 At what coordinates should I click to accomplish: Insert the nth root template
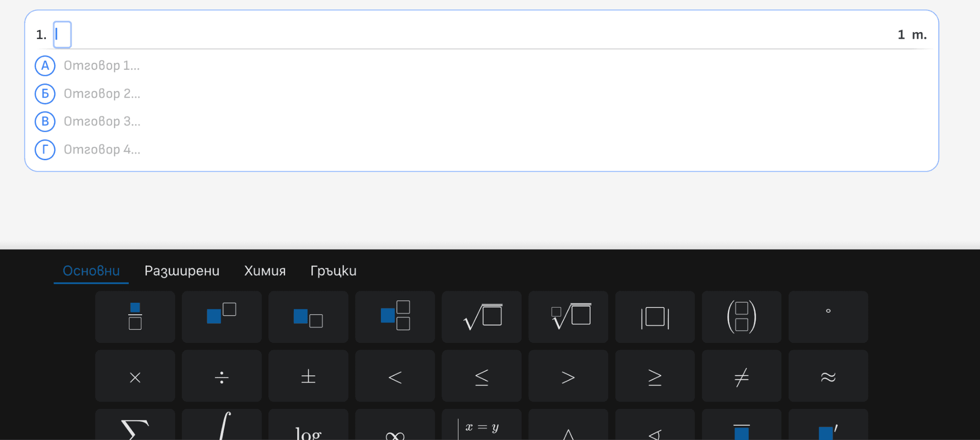pyautogui.click(x=568, y=317)
